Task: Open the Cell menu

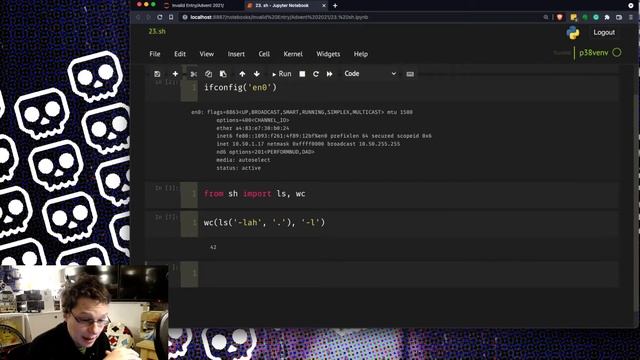Action: pos(264,54)
